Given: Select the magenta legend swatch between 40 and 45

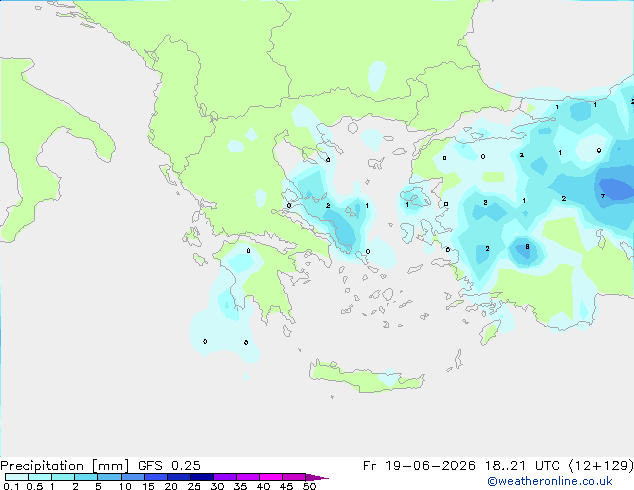Looking at the screenshot, I should pos(271,477).
